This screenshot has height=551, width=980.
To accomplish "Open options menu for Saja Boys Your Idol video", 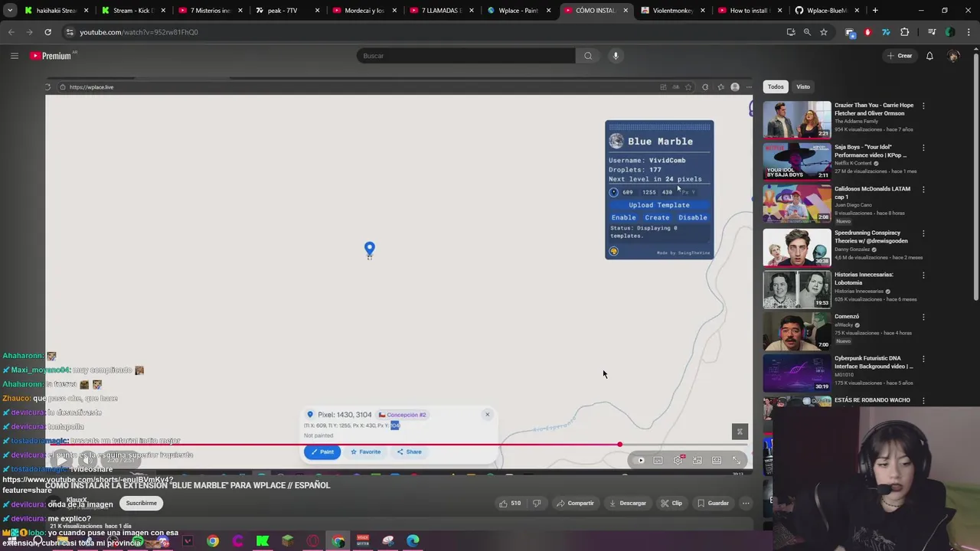I will point(923,147).
